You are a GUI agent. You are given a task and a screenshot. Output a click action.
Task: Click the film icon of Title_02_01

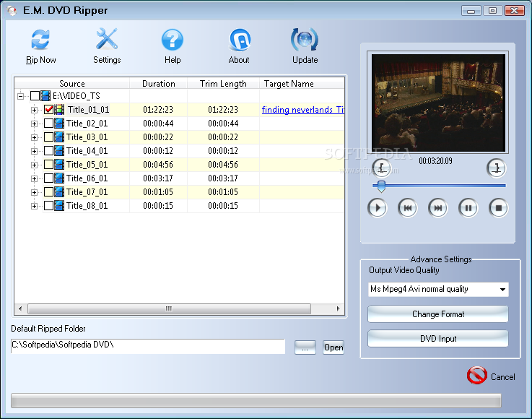tap(59, 124)
